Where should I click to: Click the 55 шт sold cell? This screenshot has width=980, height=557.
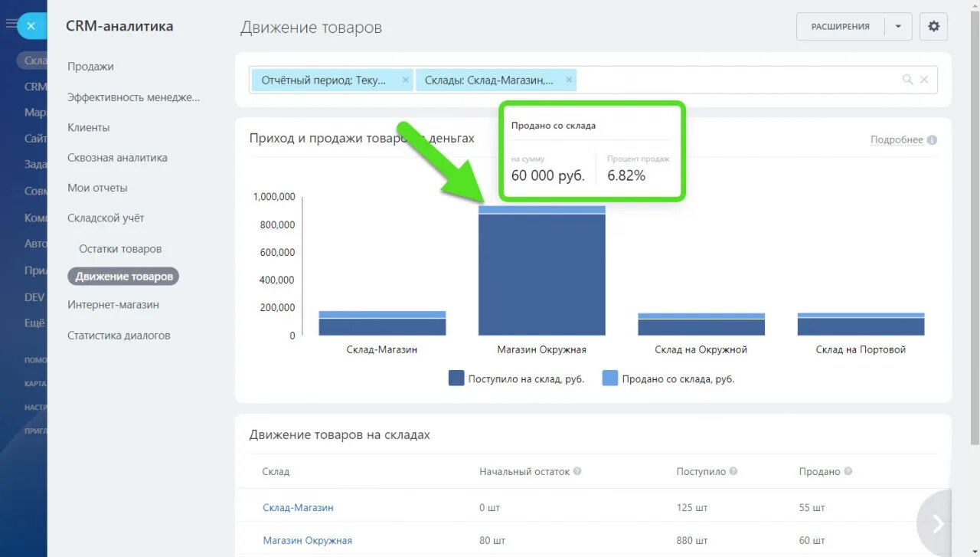tap(812, 507)
